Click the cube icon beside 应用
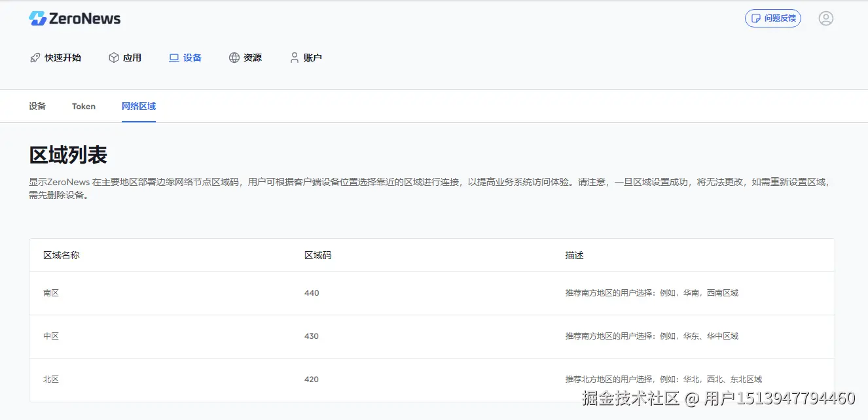The height and width of the screenshot is (420, 868). click(x=114, y=58)
